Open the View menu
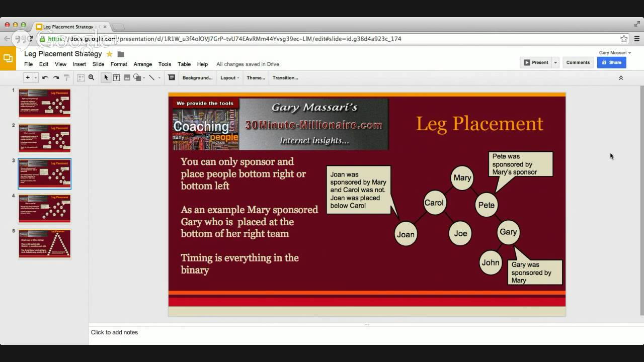 60,64
